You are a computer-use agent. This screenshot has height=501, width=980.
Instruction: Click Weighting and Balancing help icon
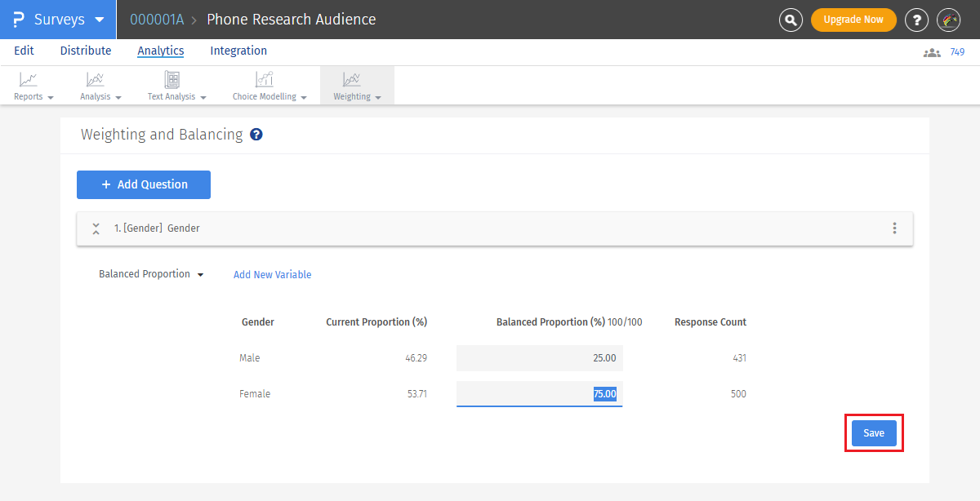(256, 135)
